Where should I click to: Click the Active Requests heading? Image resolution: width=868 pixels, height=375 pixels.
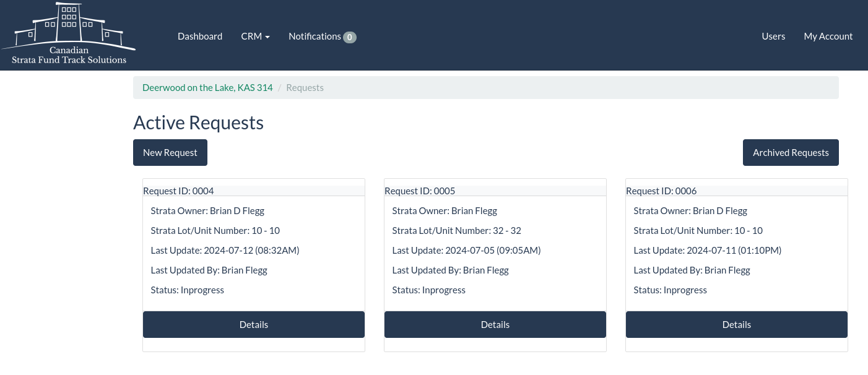coord(198,123)
